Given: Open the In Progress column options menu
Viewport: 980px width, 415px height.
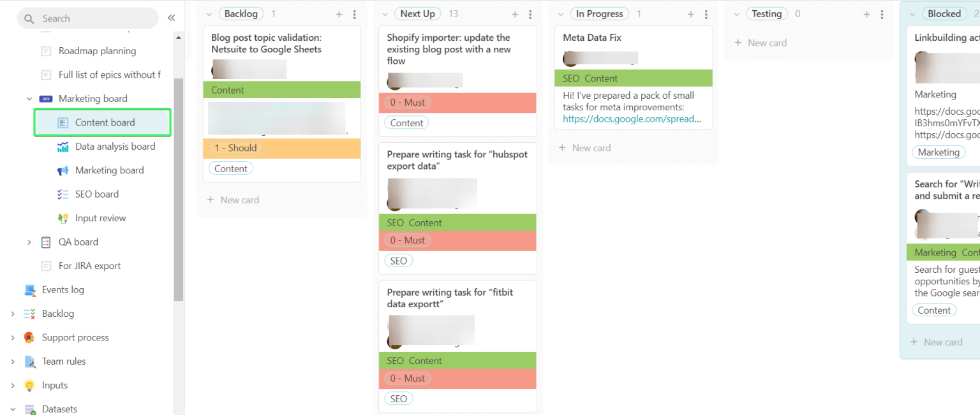Looking at the screenshot, I should click(x=706, y=13).
